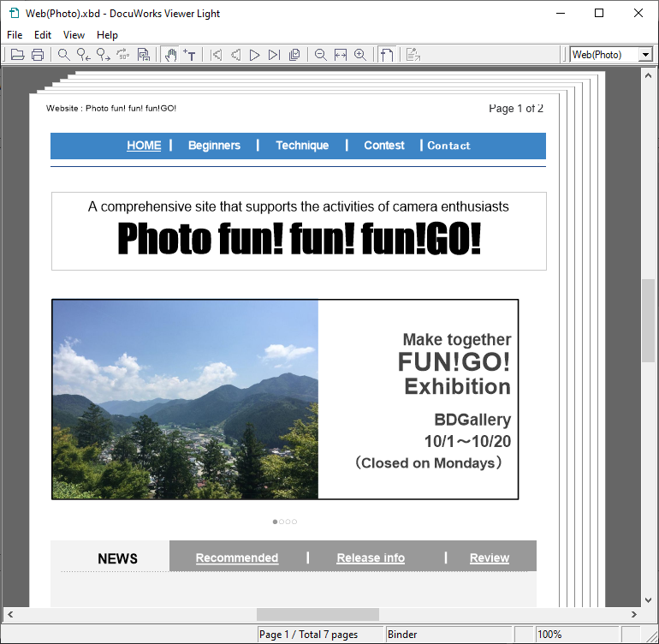Click the 'Page 1 of 2' header text

pyautogui.click(x=516, y=109)
